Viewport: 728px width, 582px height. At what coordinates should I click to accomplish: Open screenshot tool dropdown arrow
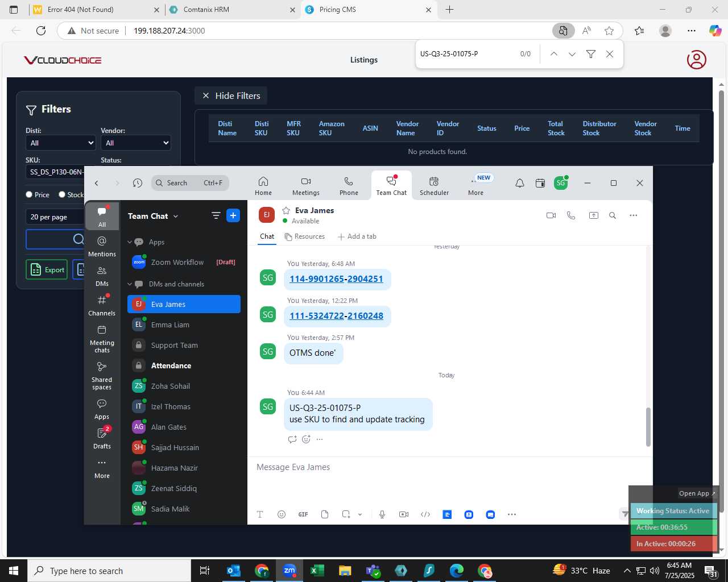pyautogui.click(x=360, y=514)
